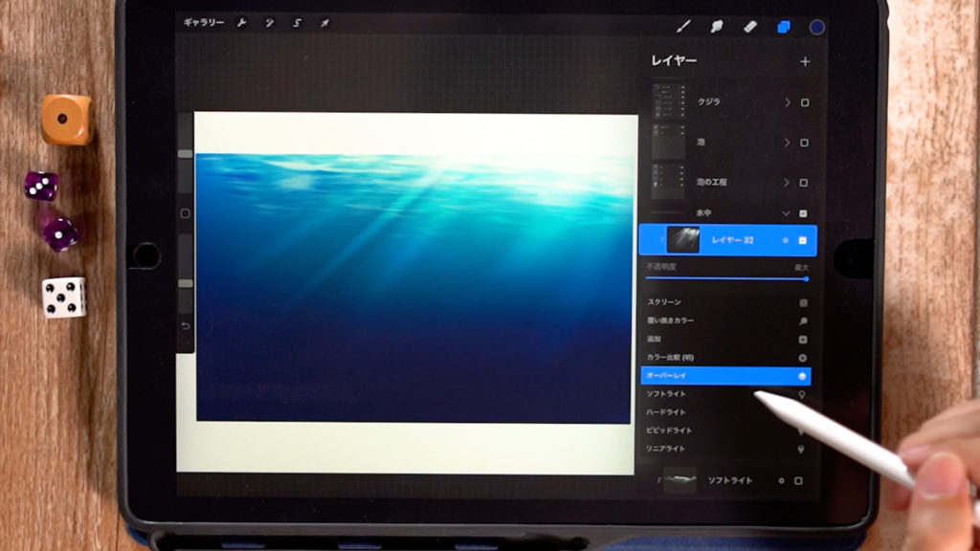Return to ギャラリー

click(x=204, y=23)
